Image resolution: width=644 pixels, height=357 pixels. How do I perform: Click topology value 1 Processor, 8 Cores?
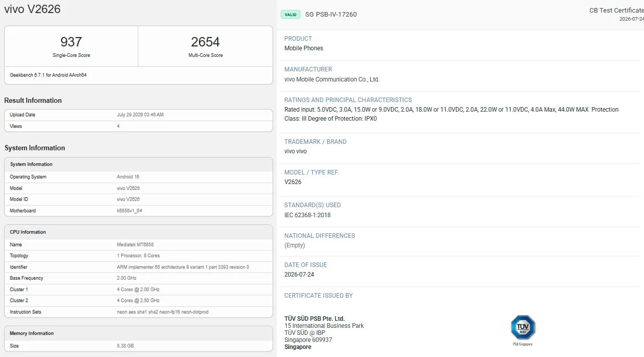pyautogui.click(x=138, y=256)
